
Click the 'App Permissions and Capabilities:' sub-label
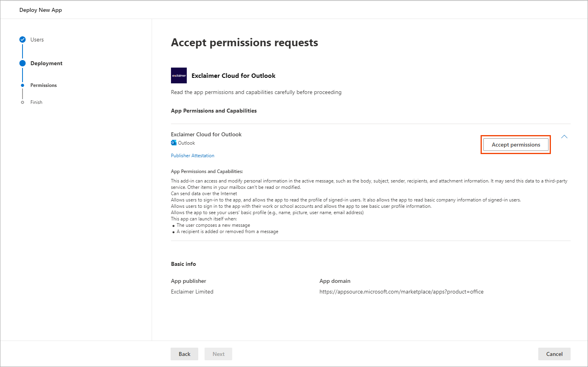207,171
